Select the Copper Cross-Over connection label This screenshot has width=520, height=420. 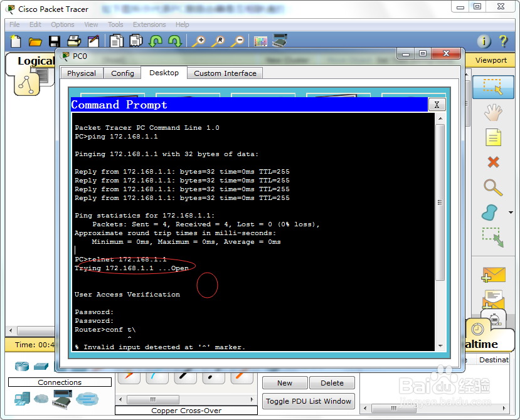(x=186, y=411)
